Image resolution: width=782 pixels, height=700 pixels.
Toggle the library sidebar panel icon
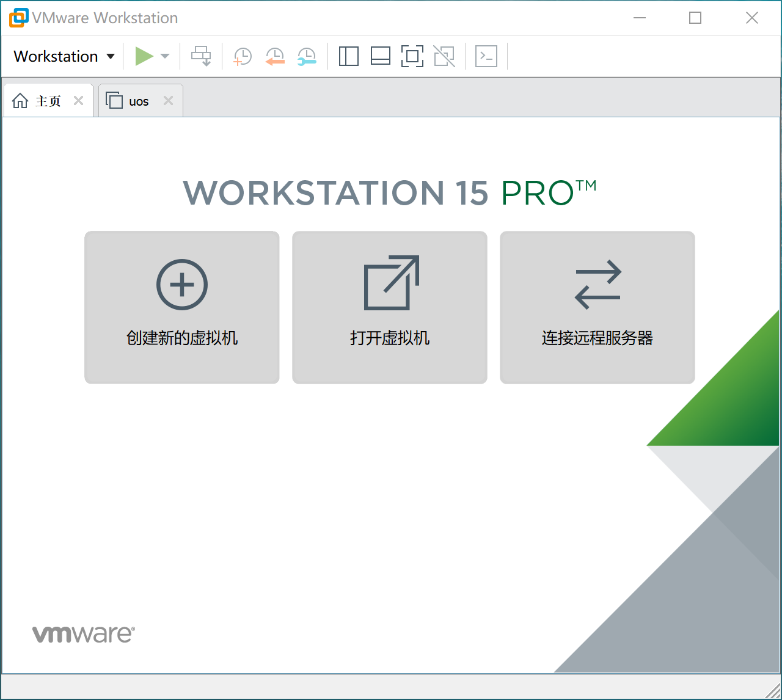point(348,56)
